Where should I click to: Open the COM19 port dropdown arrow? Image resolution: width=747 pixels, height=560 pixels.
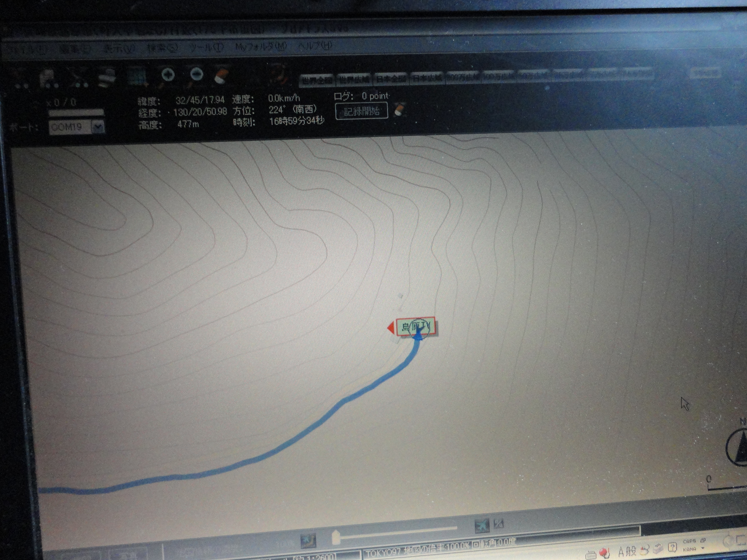pos(98,127)
